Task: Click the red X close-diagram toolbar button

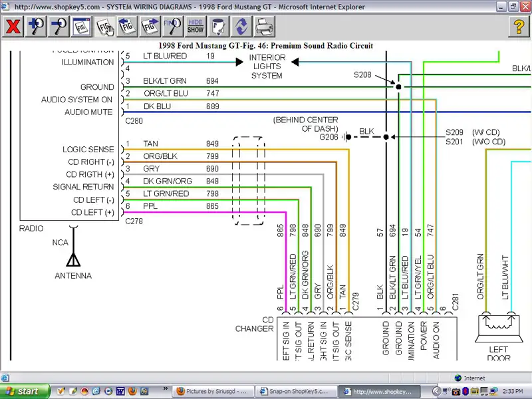Action: point(13,27)
